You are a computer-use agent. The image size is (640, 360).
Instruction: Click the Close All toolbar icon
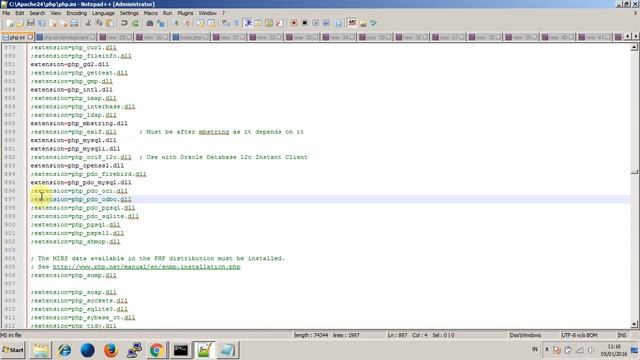pyautogui.click(x=63, y=23)
